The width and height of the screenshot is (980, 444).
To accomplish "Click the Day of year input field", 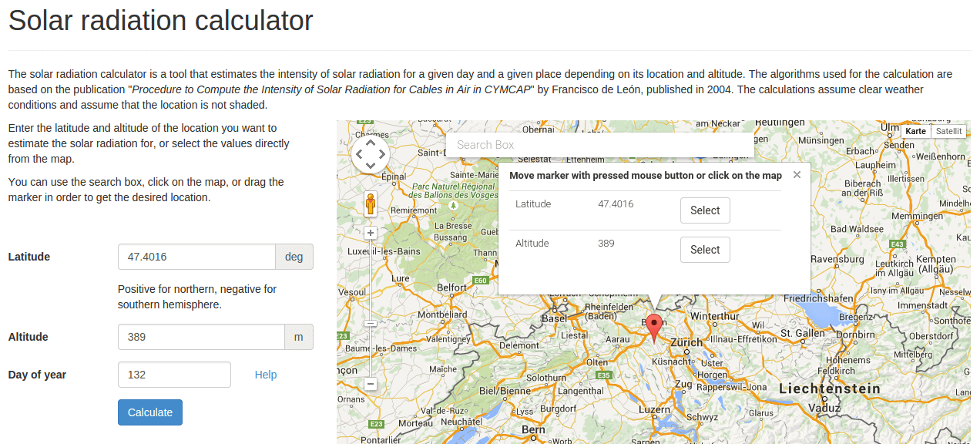I will pyautogui.click(x=174, y=375).
